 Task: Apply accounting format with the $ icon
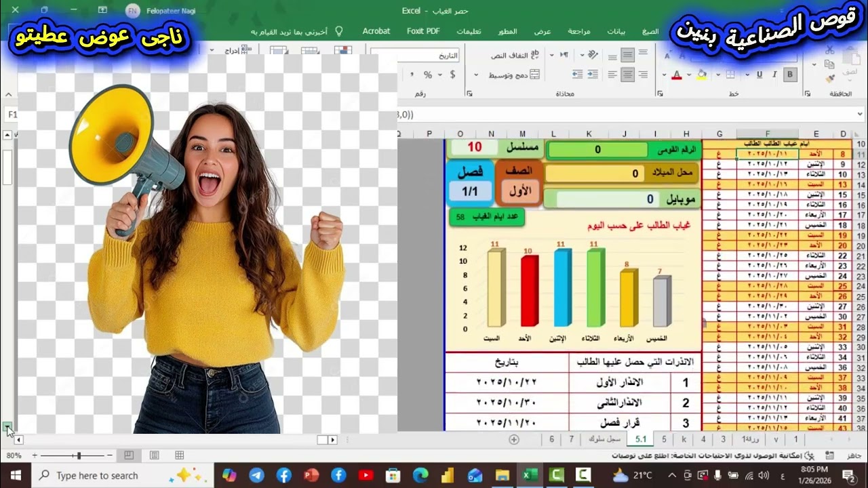point(452,75)
